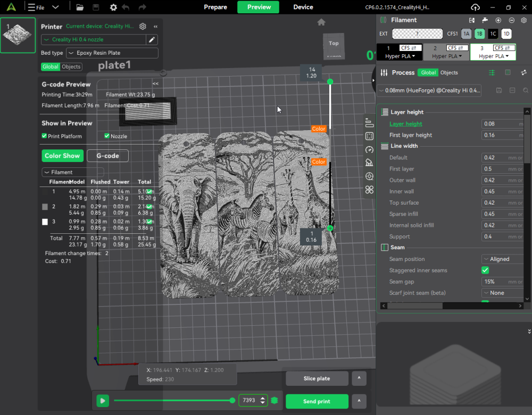Viewport: 532px width, 415px height.
Task: Toggle Staggered inner seams checkbox
Action: [485, 270]
